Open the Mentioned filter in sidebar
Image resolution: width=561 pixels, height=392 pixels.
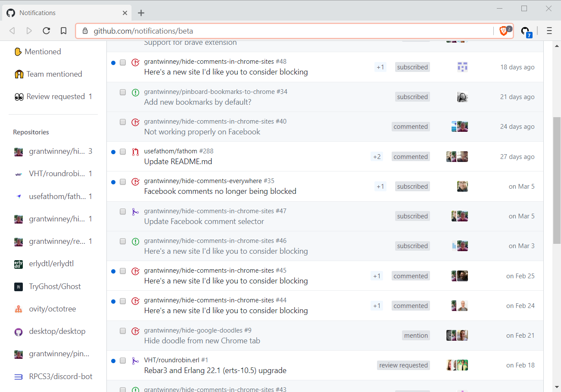(43, 52)
